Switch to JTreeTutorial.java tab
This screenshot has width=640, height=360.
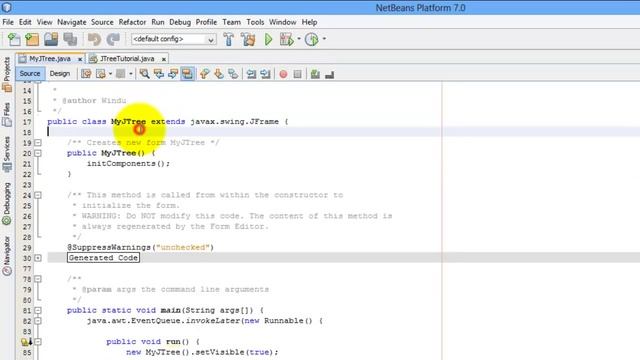coord(127,59)
